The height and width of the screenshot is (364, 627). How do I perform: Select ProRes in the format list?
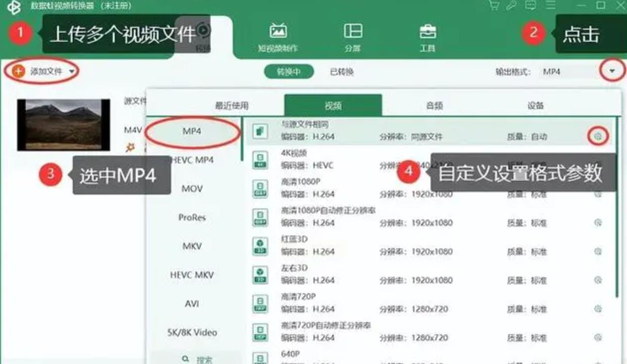[x=192, y=217]
